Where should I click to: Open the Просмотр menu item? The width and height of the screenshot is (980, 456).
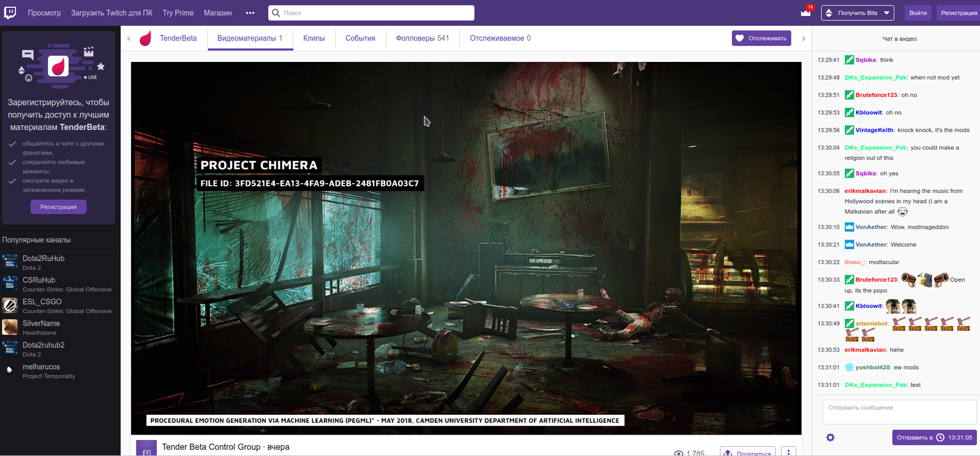coord(44,13)
